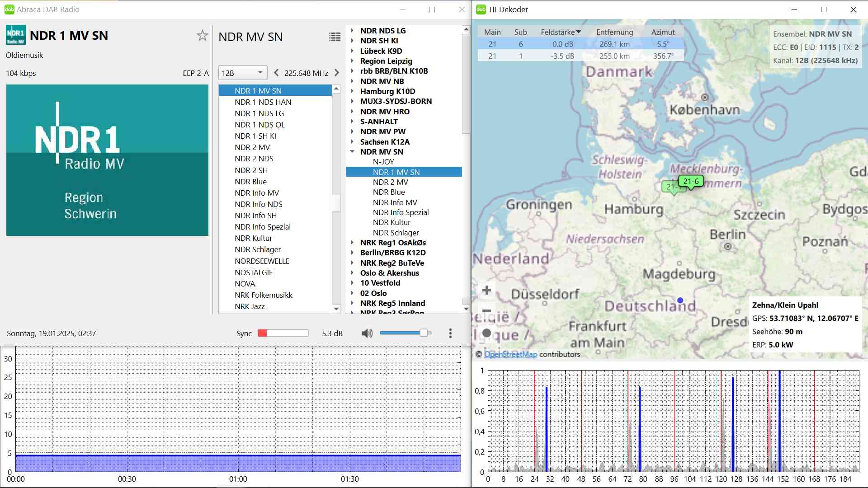Open the 12B channel dropdown

tap(243, 73)
